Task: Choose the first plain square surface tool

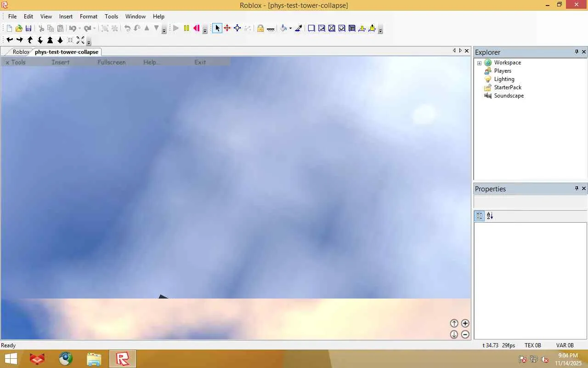Action: [311, 29]
